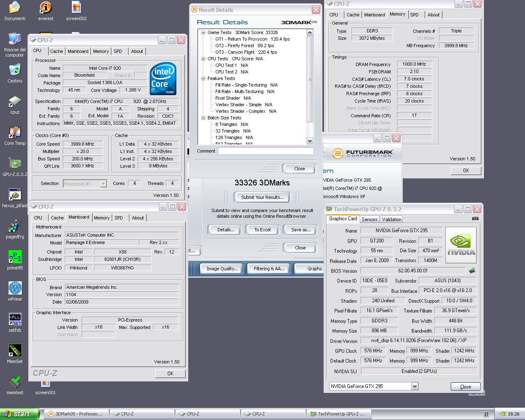
Task: Switch to Sensors tab in GPU-Z
Action: 370,219
